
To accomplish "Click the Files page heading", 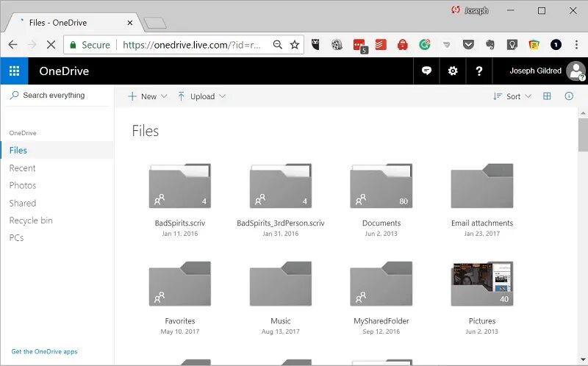I will 145,131.
